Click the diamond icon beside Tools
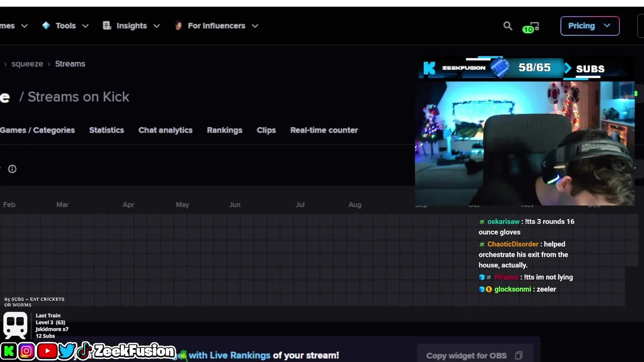The height and width of the screenshot is (362, 644). click(x=46, y=25)
